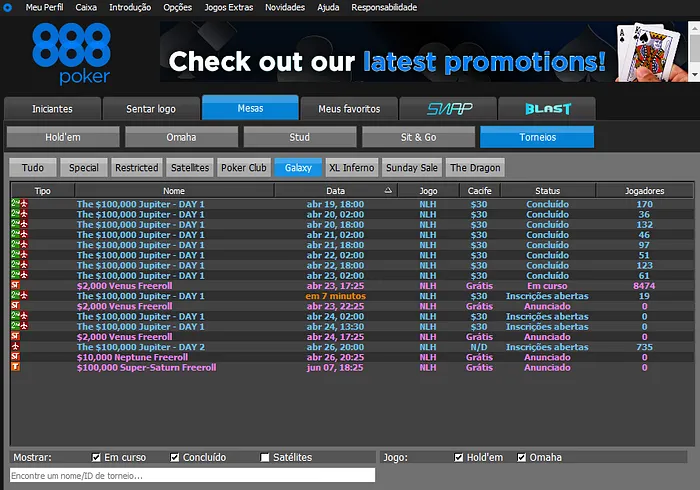Viewport: 700px width, 490px height.
Task: Click the playing cards image in the banner
Action: (651, 52)
